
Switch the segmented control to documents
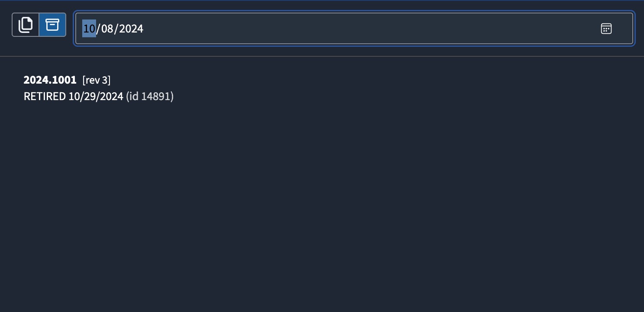(x=26, y=25)
